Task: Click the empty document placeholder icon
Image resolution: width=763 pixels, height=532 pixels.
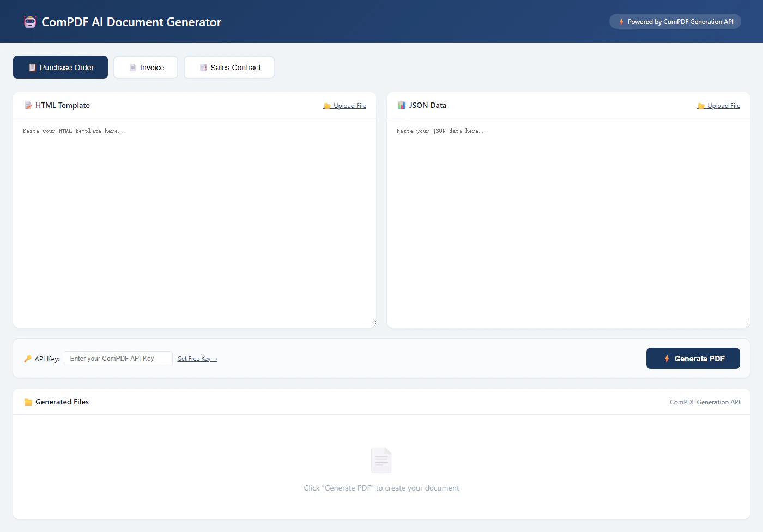Action: (381, 460)
